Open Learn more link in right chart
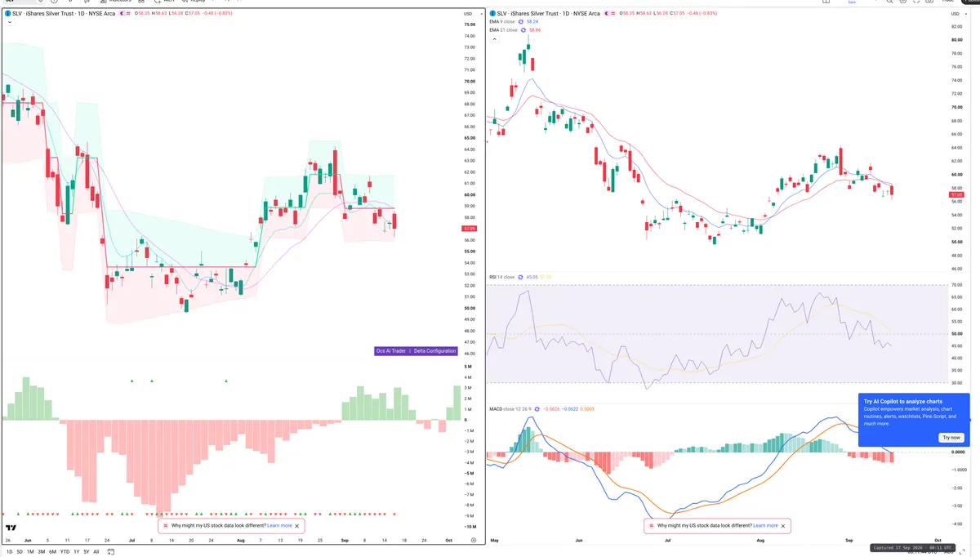 coord(765,526)
